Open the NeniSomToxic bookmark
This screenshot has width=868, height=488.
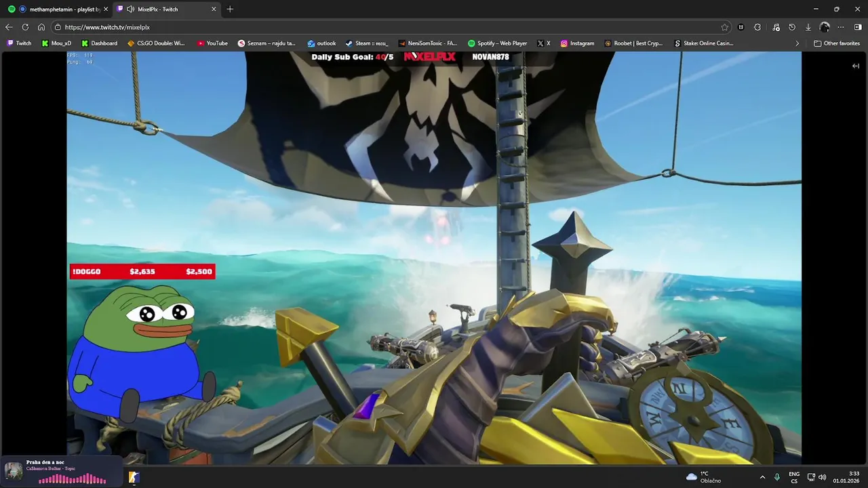428,43
